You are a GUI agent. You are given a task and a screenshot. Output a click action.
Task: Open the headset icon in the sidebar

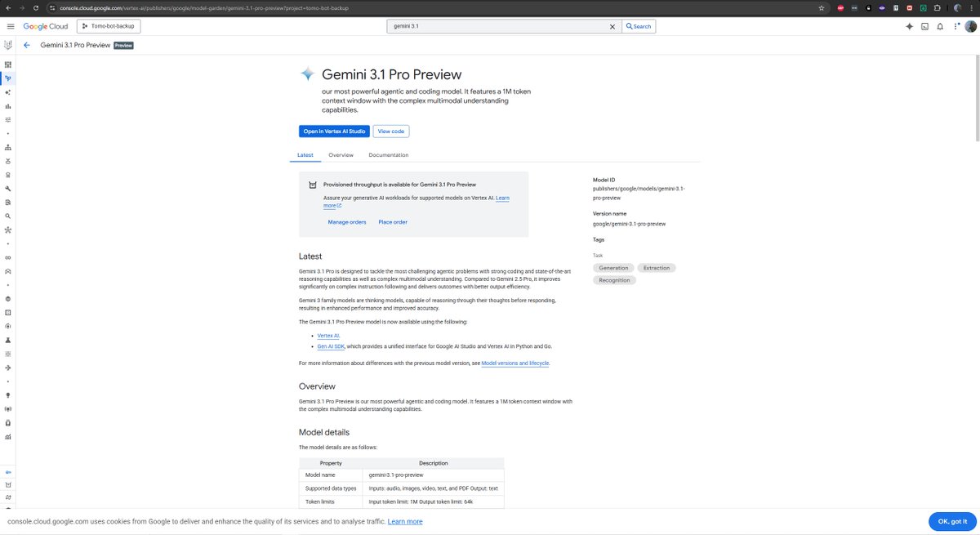(x=8, y=423)
